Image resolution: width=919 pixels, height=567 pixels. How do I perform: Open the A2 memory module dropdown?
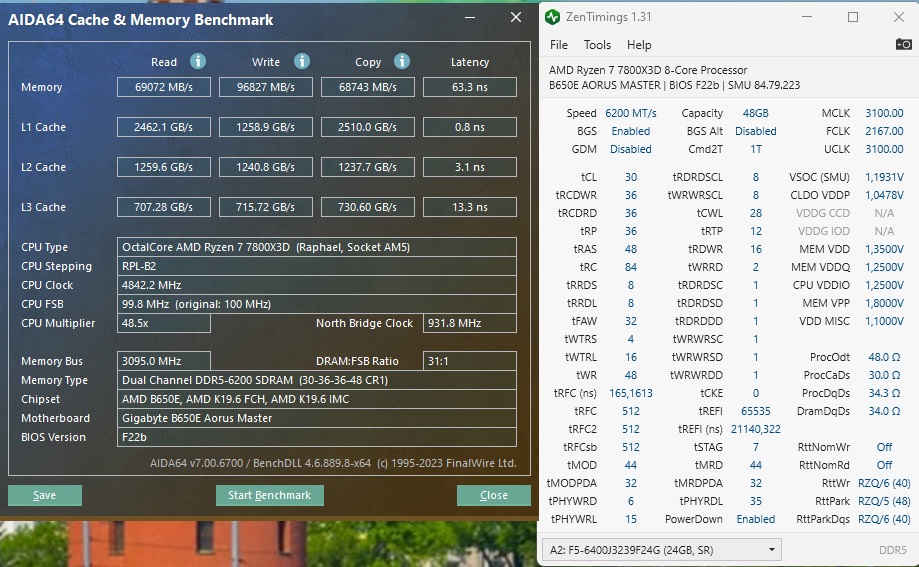click(662, 550)
